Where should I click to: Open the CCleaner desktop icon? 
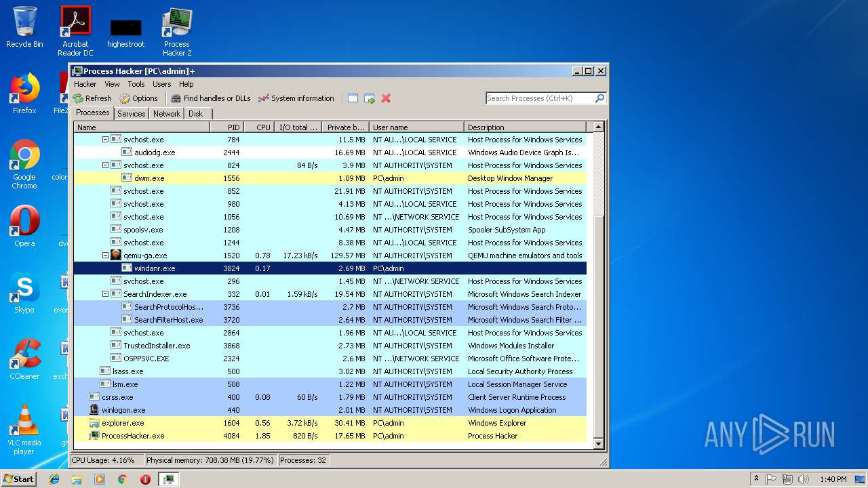click(x=24, y=359)
